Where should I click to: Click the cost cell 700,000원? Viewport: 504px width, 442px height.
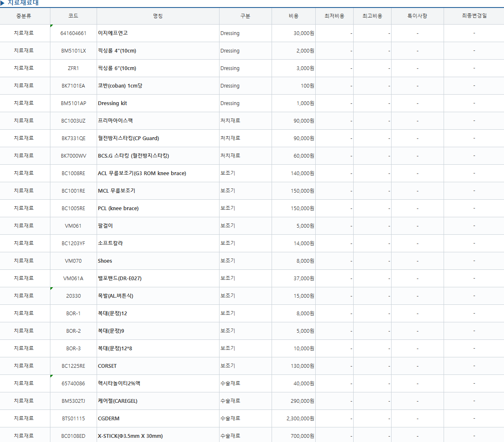(x=294, y=435)
